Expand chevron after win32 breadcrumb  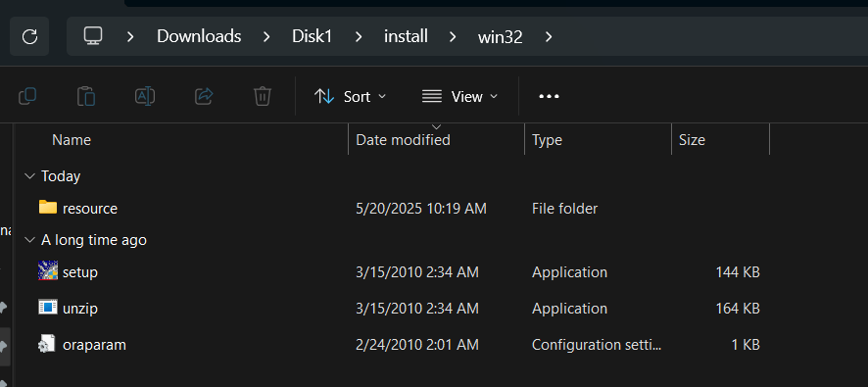[x=549, y=36]
